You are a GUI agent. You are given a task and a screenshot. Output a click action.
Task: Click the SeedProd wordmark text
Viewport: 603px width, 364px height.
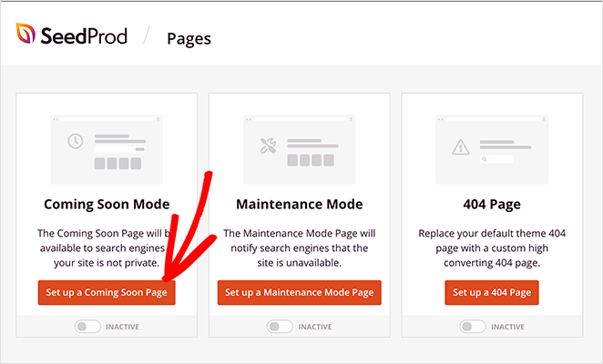83,35
